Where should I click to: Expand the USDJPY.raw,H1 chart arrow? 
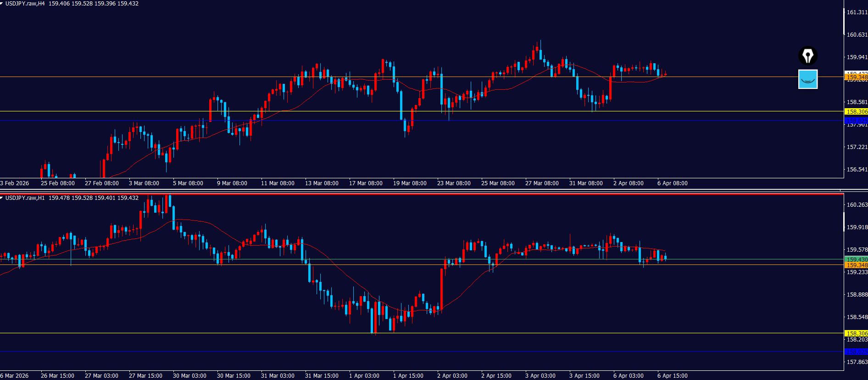pyautogui.click(x=2, y=198)
